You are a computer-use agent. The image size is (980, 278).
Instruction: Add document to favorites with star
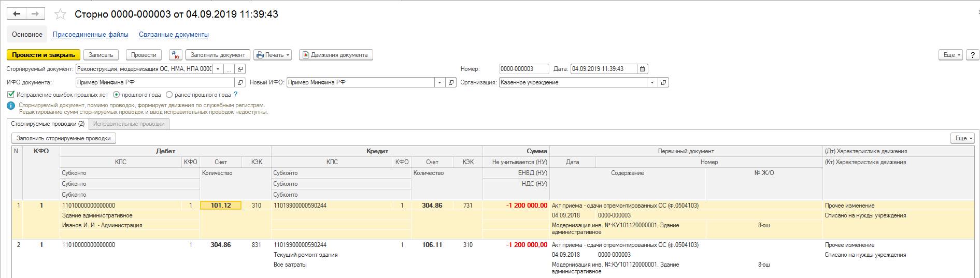[61, 14]
